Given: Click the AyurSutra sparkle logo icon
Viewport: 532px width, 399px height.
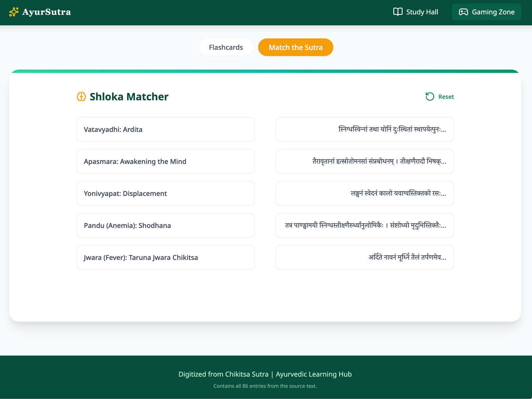Looking at the screenshot, I should (14, 12).
